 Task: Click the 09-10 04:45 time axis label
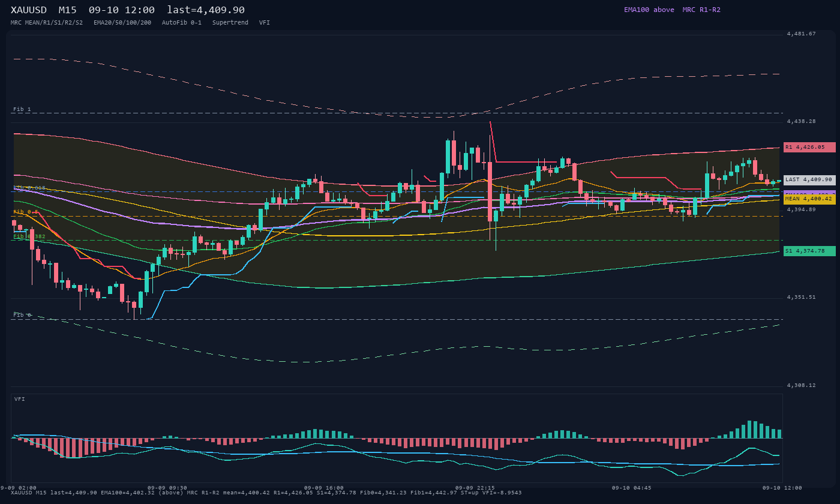[x=631, y=488]
